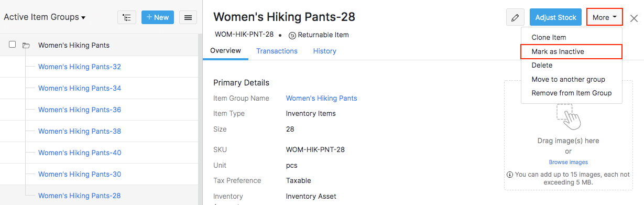The height and width of the screenshot is (205, 644).
Task: Select Women's Hiking Pants-40 item
Action: (80, 153)
